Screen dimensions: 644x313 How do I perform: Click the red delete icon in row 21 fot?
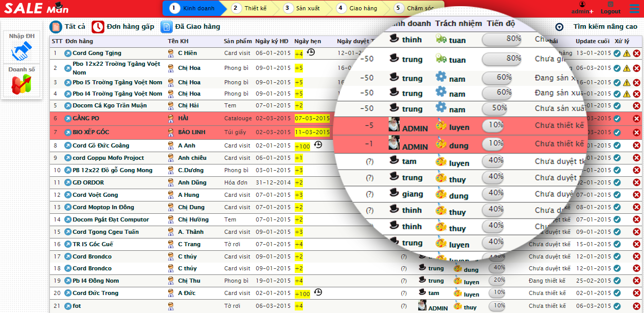point(636,306)
